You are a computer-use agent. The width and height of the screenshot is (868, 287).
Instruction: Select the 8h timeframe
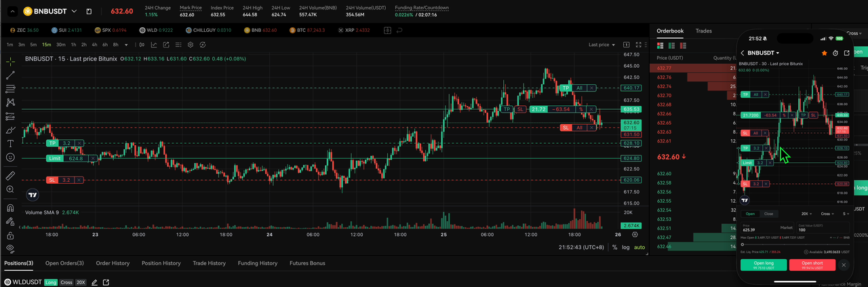click(116, 45)
